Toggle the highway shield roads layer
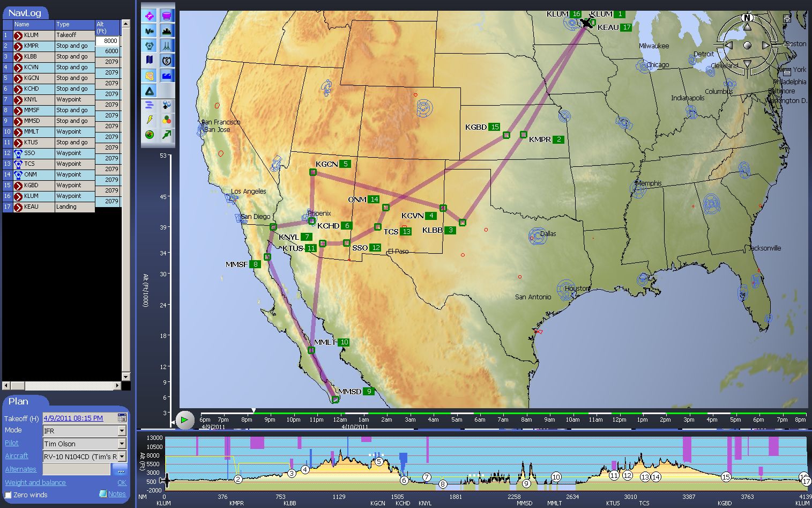The image size is (812, 508). click(x=167, y=61)
